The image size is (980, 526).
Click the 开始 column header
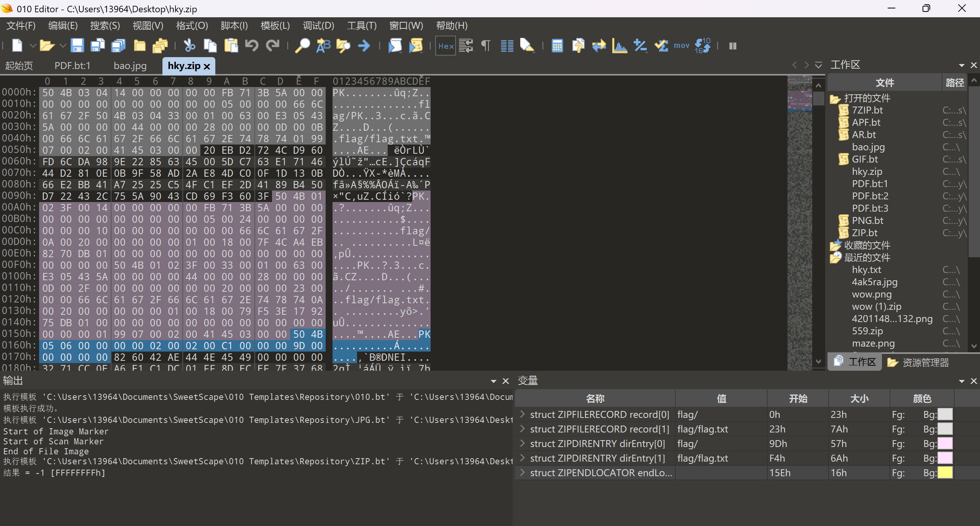point(798,398)
